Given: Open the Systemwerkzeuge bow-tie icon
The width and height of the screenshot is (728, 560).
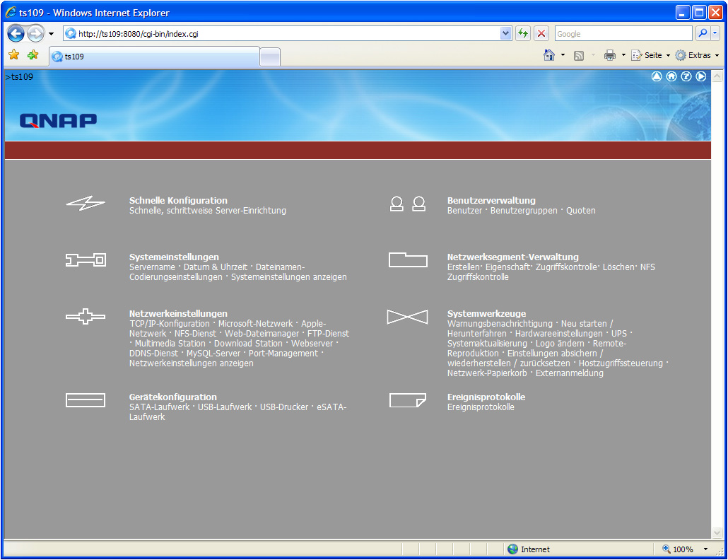Looking at the screenshot, I should point(408,317).
